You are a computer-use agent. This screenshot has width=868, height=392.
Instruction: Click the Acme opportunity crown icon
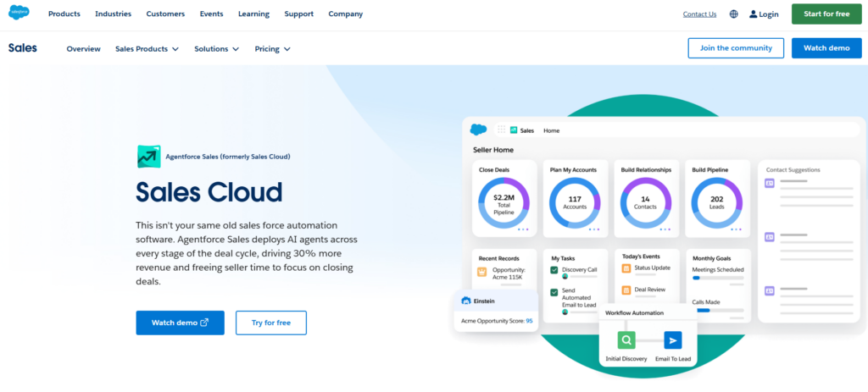pos(481,272)
